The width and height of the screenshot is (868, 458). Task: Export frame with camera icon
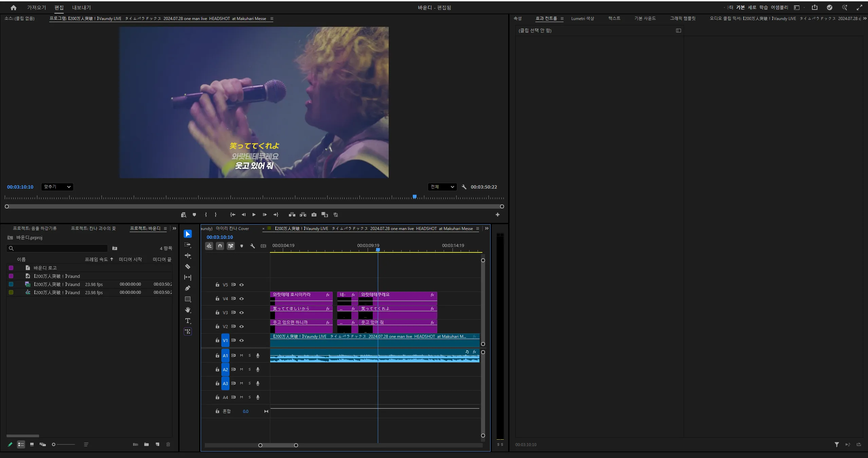coord(314,215)
